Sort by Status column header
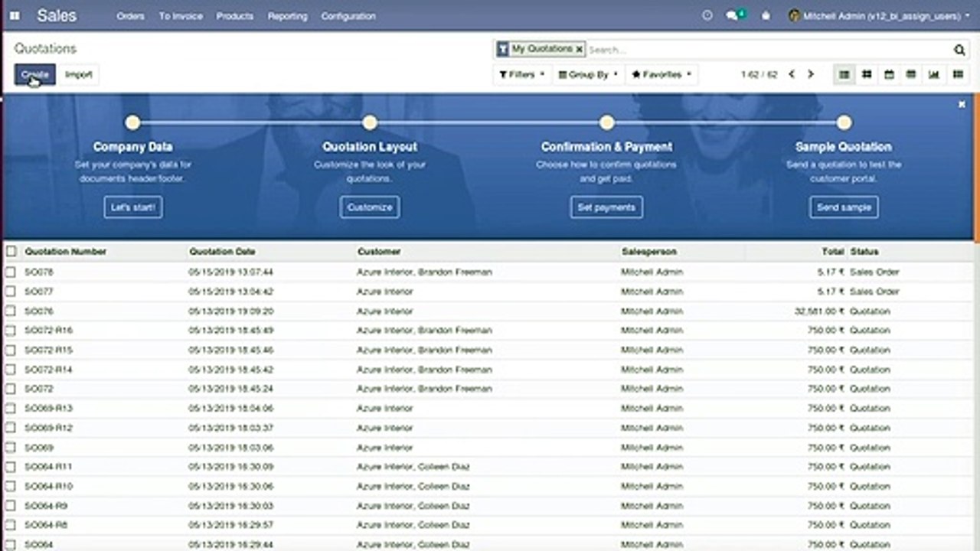This screenshot has height=551, width=980. [864, 251]
